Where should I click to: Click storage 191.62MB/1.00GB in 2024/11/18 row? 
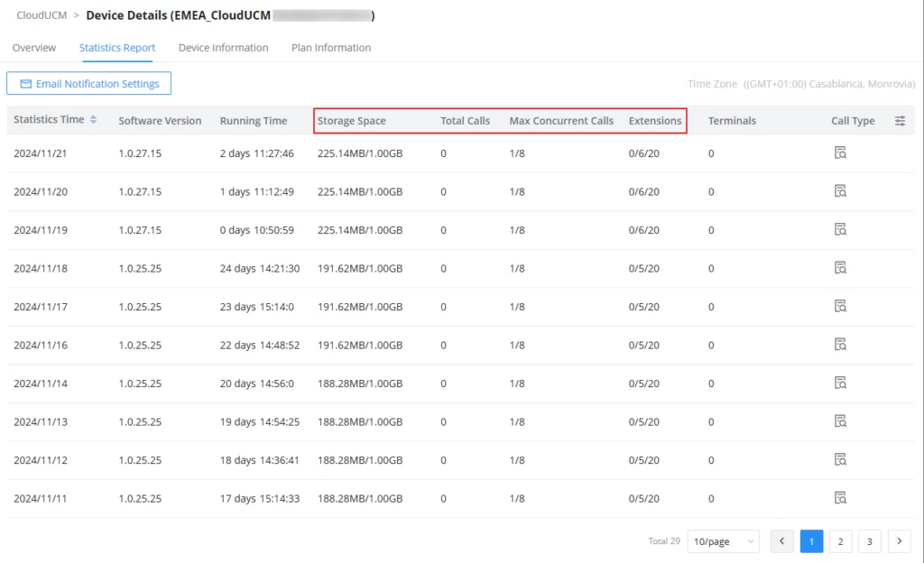click(x=360, y=268)
